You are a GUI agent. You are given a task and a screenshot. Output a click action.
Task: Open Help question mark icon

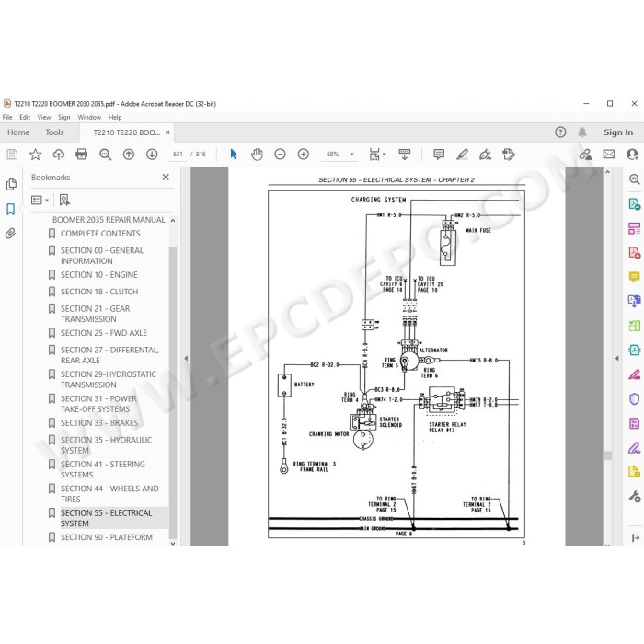(x=560, y=132)
